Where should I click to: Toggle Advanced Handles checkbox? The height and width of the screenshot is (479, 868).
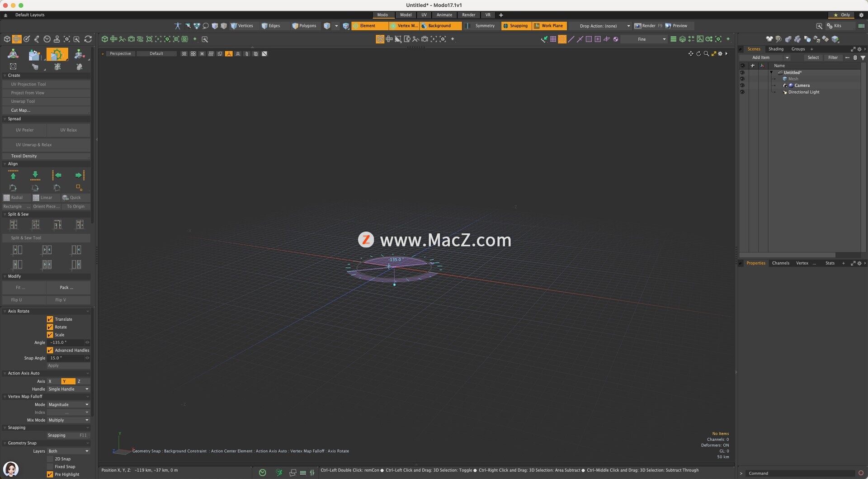click(x=50, y=350)
